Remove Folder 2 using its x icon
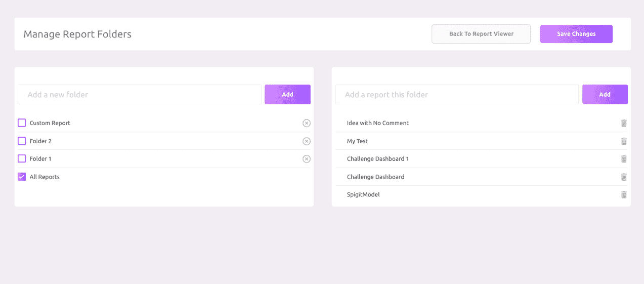Viewport: 644px width, 284px height. [306, 141]
